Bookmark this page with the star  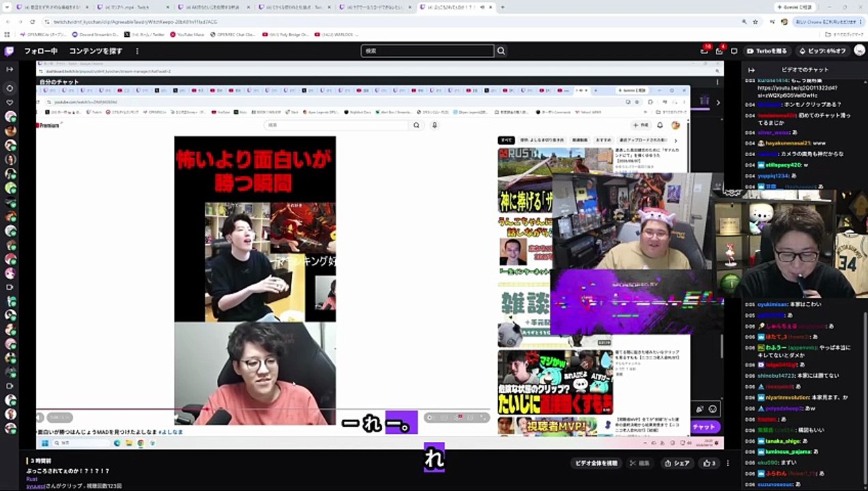[x=755, y=22]
